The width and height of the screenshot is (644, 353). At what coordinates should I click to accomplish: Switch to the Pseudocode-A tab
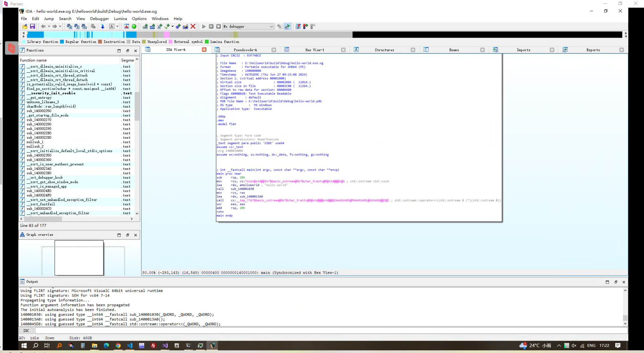point(245,50)
